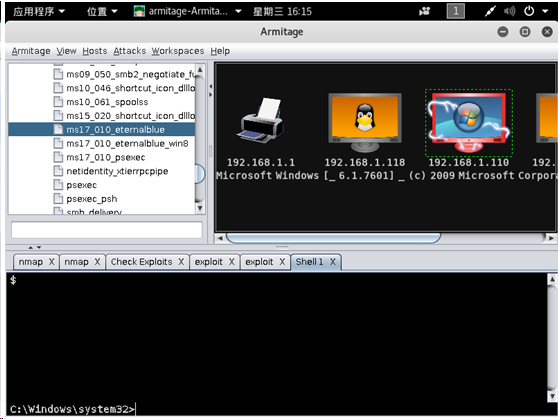Switch to the second nmap tab
This screenshot has width=558, height=419.
click(x=76, y=262)
